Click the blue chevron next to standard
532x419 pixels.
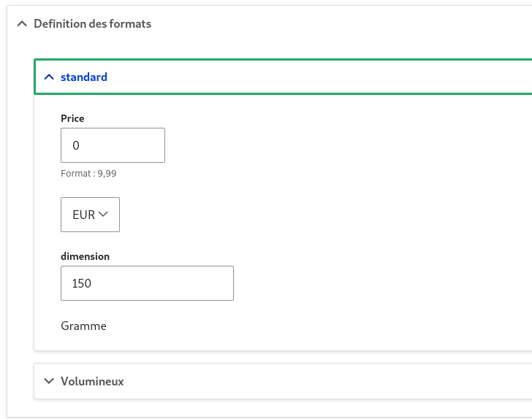(49, 77)
